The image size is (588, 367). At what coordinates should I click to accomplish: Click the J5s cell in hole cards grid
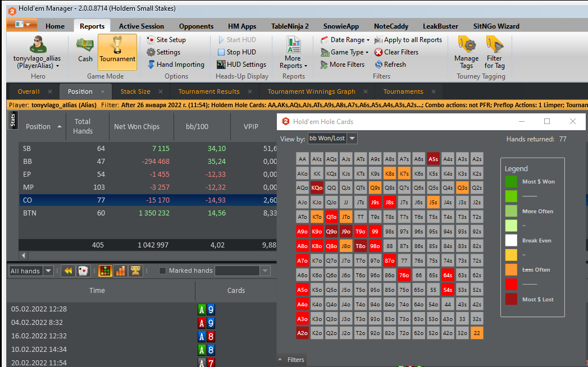pyautogui.click(x=433, y=203)
